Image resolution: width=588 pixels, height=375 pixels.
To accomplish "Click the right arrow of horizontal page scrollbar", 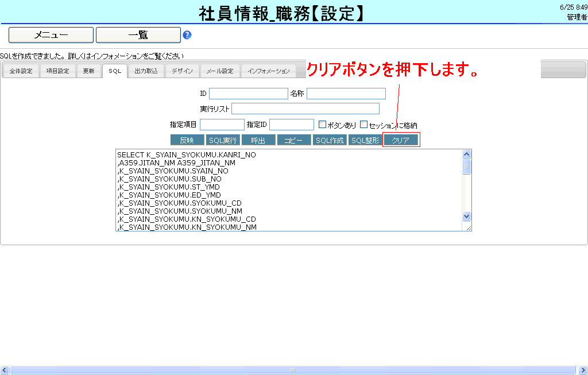I will (x=583, y=370).
